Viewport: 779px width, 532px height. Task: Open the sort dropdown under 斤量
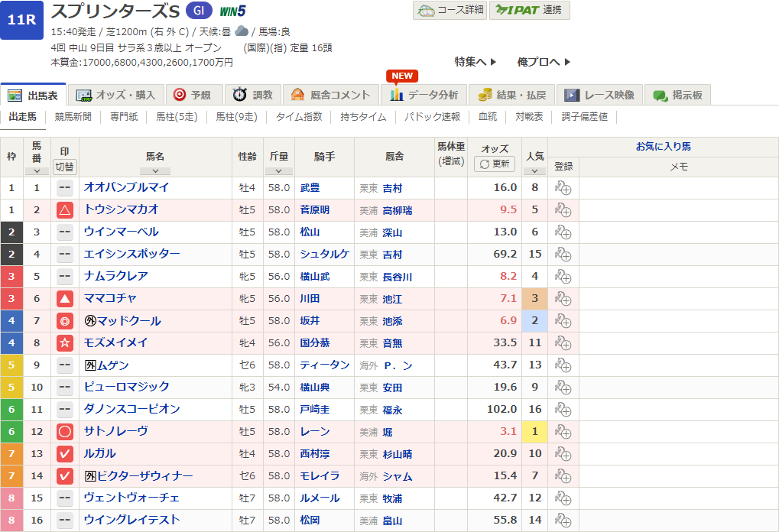click(278, 170)
